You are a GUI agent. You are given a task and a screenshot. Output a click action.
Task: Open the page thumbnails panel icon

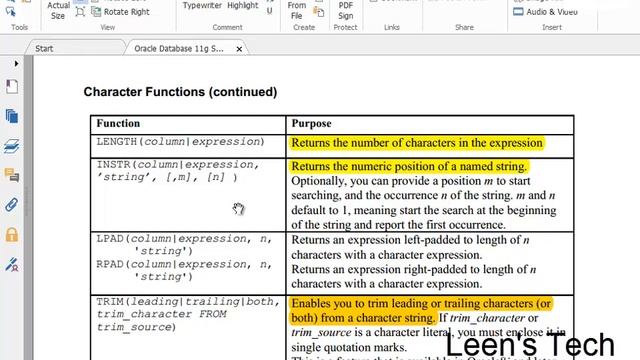(x=12, y=87)
